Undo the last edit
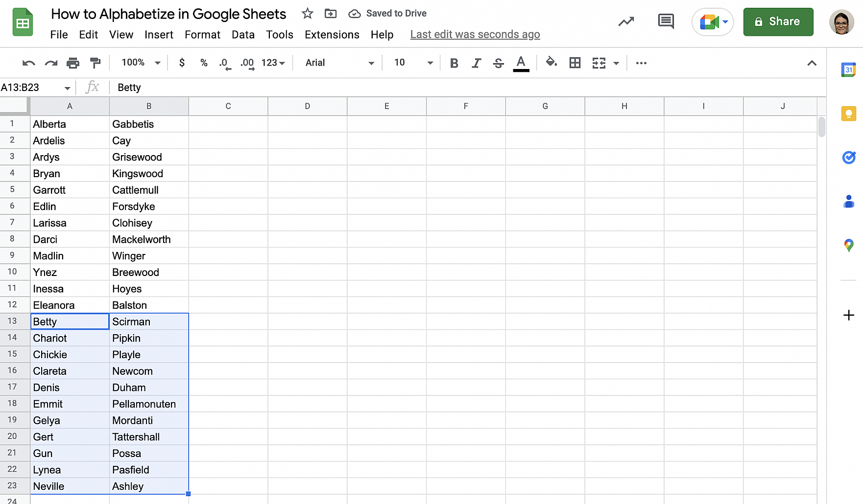This screenshot has height=504, width=863. (x=28, y=63)
